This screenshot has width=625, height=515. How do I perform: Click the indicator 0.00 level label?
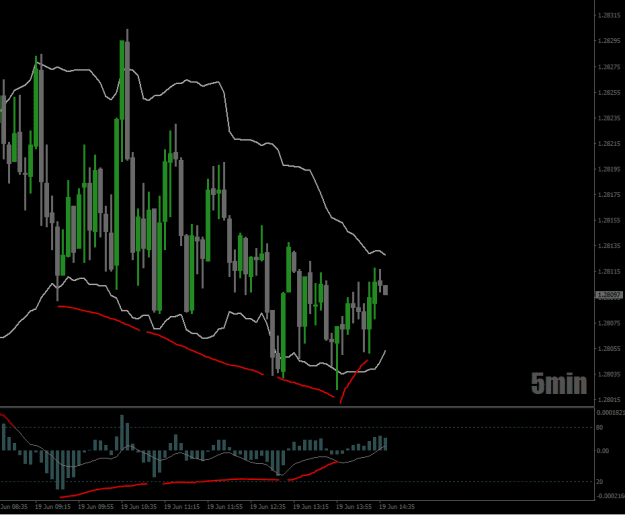603,451
